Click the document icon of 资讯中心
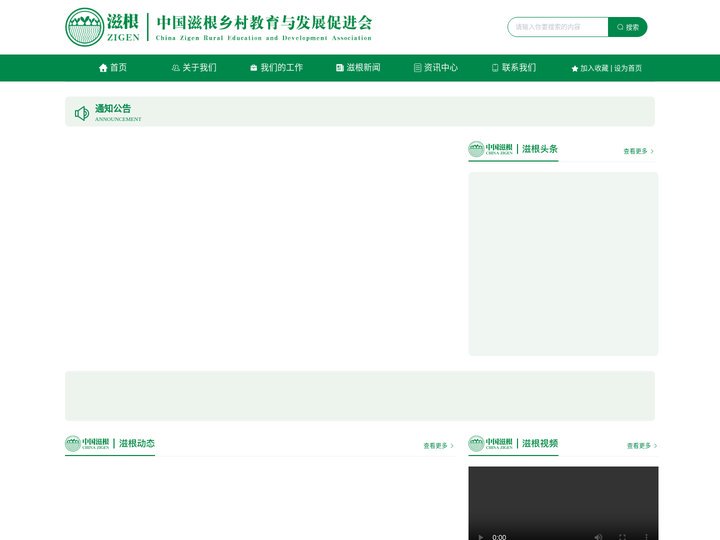720x540 pixels. click(417, 68)
